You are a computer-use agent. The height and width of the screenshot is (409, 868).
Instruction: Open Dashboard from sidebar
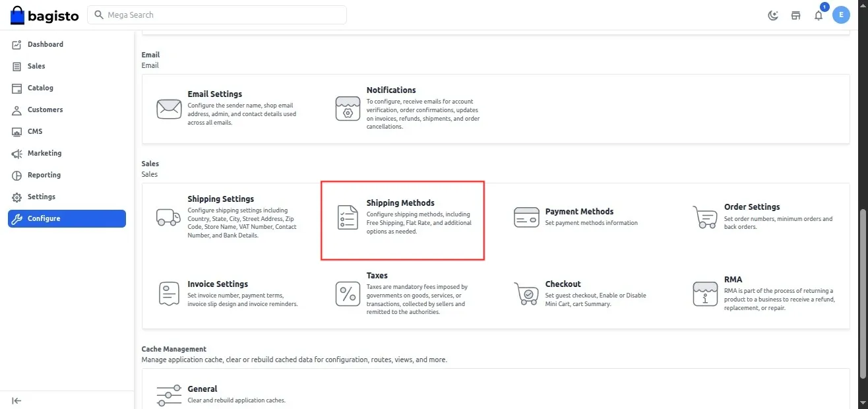click(x=45, y=44)
